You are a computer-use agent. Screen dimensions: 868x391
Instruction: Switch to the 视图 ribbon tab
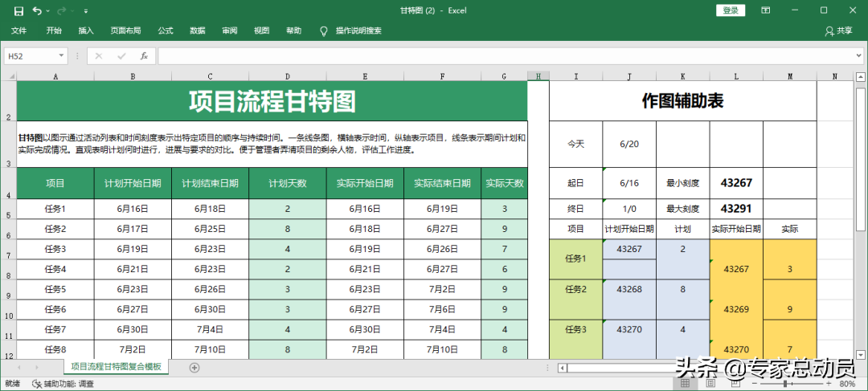tap(262, 31)
